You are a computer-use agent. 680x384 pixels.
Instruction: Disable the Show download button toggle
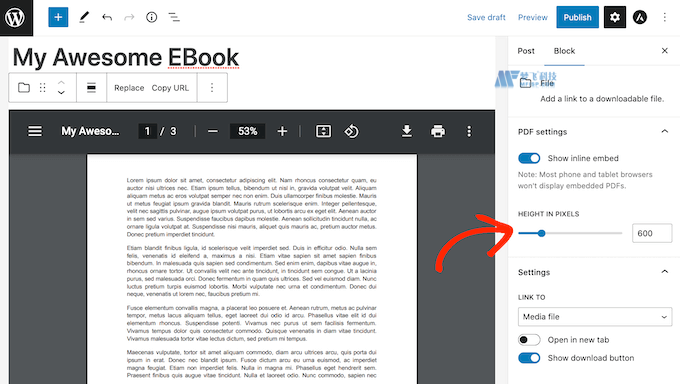[529, 358]
